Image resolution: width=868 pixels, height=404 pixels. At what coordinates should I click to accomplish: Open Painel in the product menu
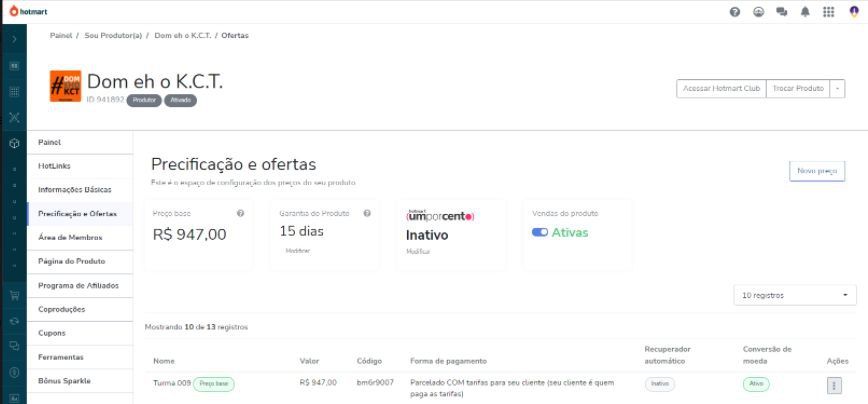(x=80, y=142)
